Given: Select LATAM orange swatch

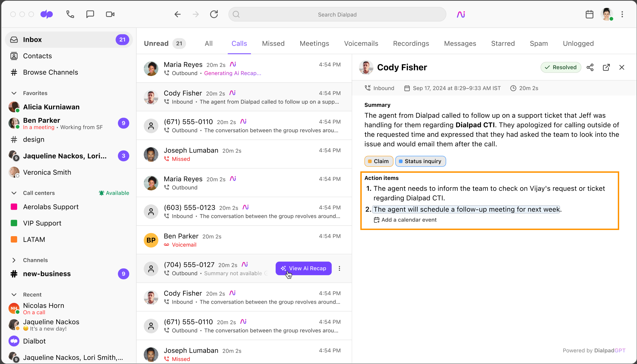Looking at the screenshot, I should coord(14,240).
